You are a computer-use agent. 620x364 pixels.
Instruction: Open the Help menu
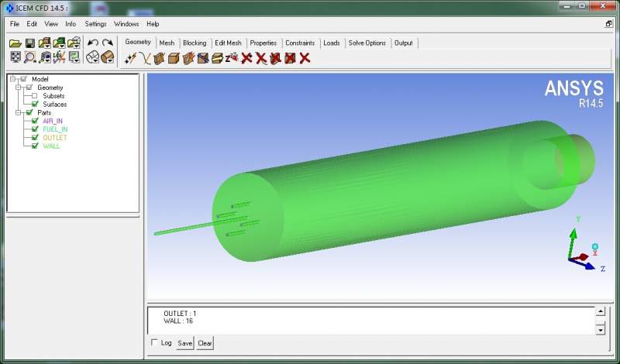pyautogui.click(x=153, y=24)
